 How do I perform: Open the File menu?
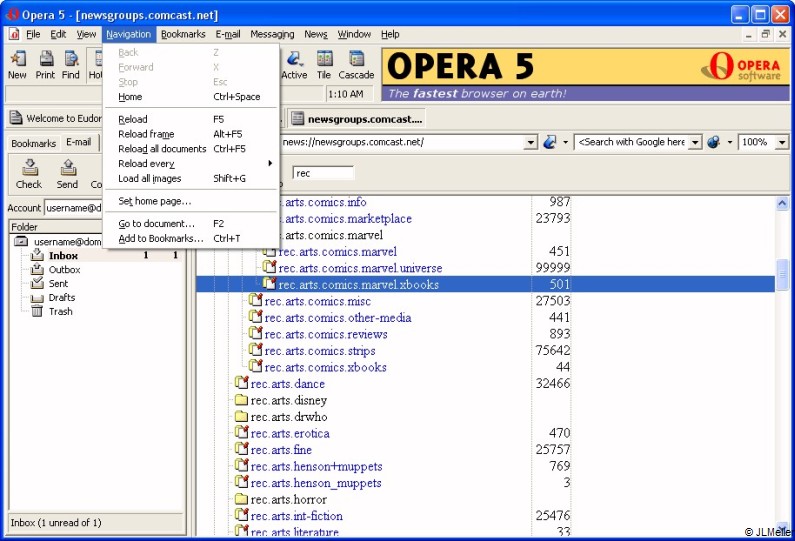(33, 34)
